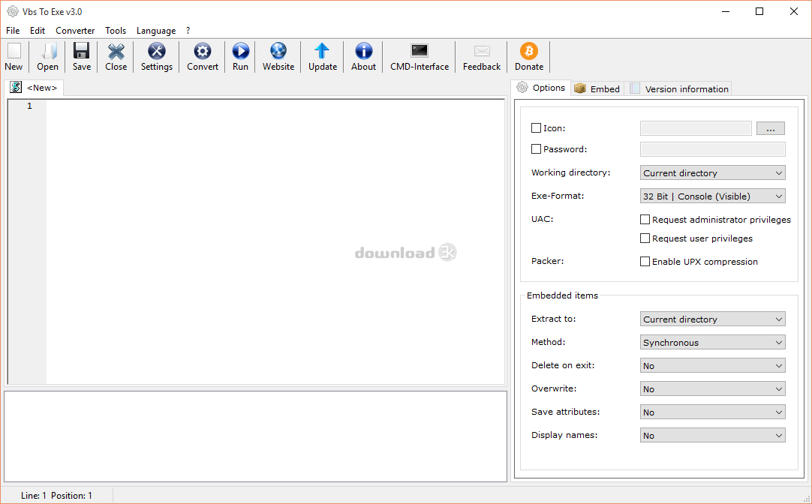This screenshot has width=812, height=504.
Task: Enable the Password option
Action: [536, 148]
